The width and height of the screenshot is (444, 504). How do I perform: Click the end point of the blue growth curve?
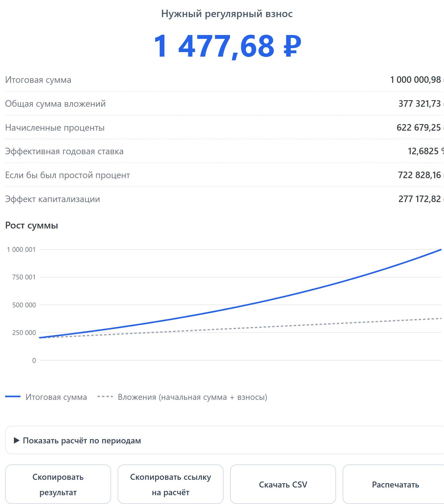(441, 250)
